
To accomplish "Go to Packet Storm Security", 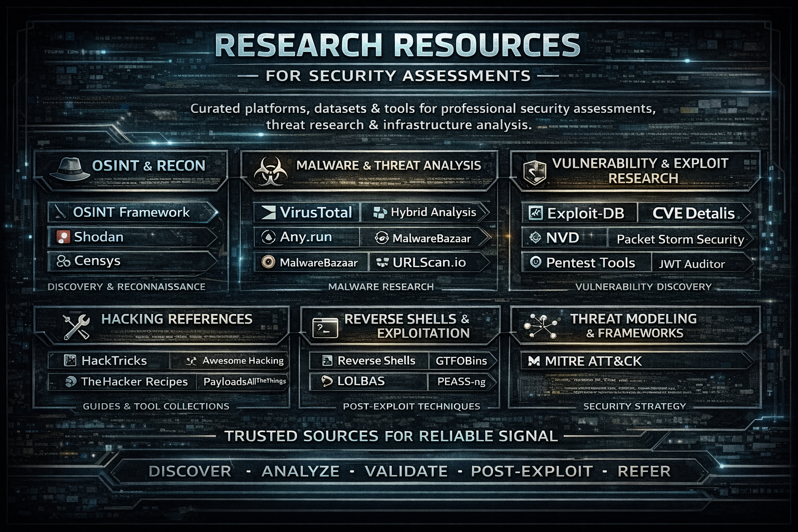I will [680, 240].
